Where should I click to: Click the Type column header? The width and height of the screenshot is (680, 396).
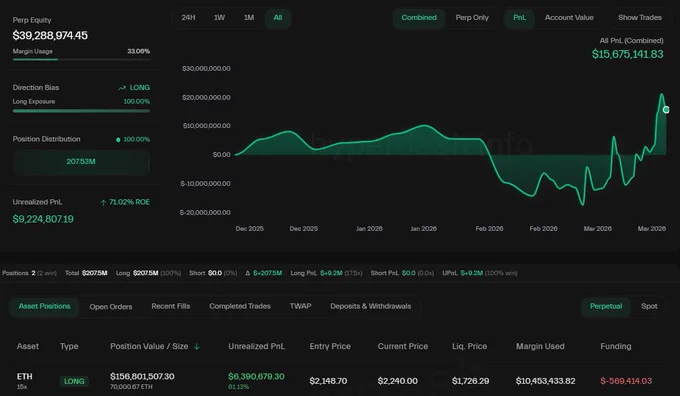[x=69, y=347]
